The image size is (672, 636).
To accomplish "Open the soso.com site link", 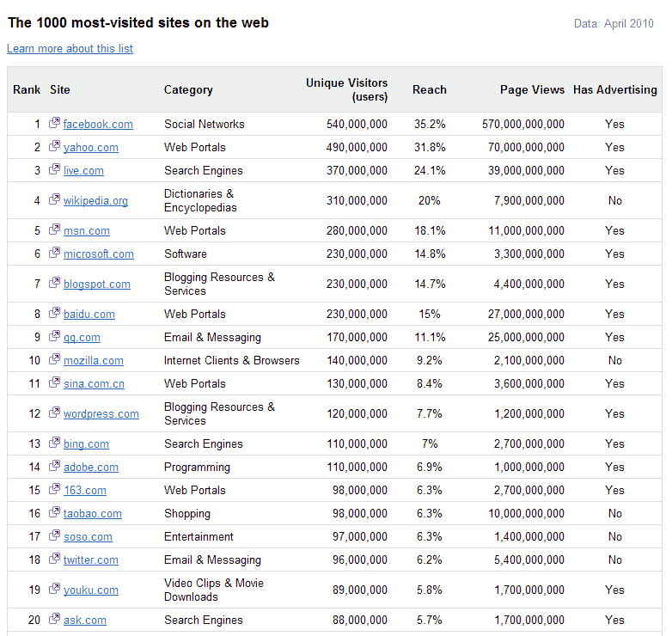I will click(88, 536).
